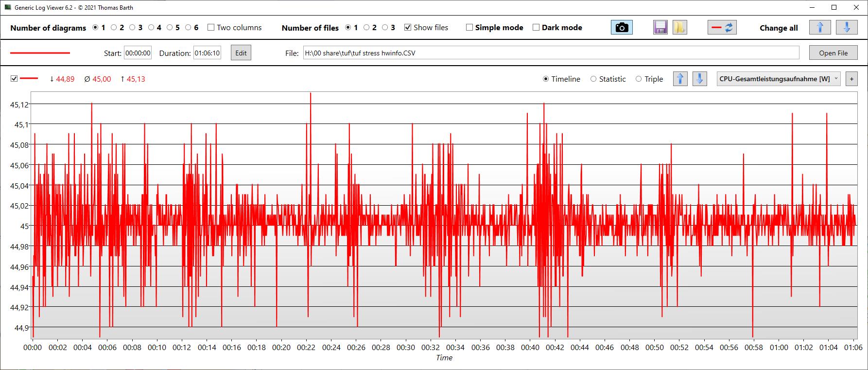Click the red line swatch beside Start

click(x=40, y=53)
